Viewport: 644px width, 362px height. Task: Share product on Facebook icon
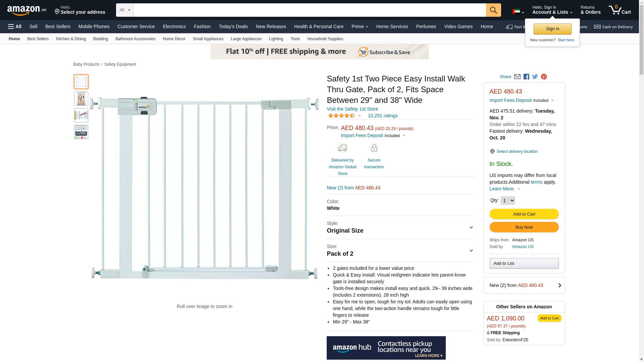pos(526,77)
